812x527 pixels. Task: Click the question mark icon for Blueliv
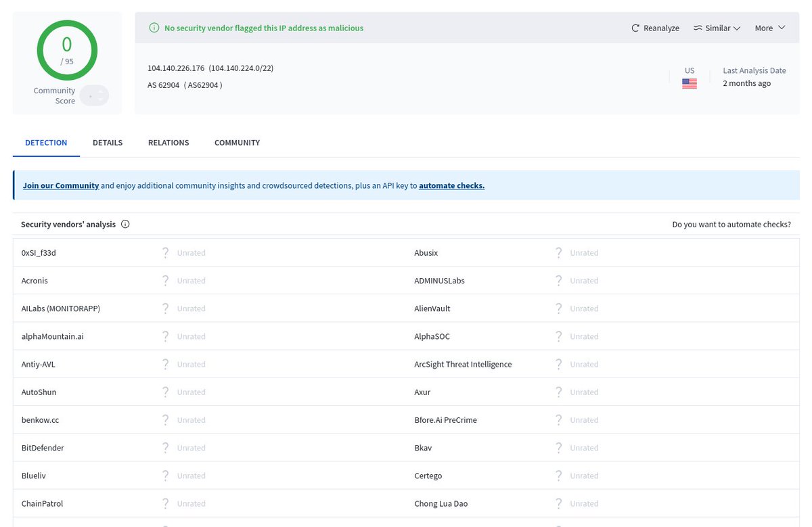pos(165,476)
